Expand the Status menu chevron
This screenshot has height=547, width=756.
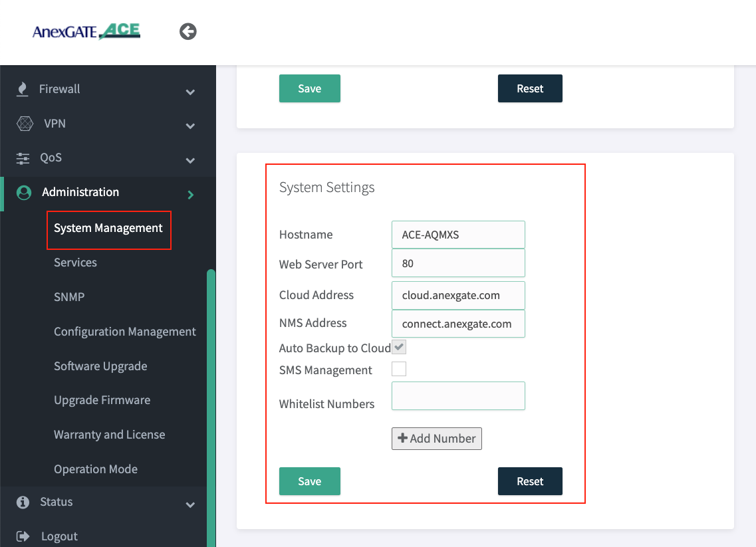tap(190, 504)
